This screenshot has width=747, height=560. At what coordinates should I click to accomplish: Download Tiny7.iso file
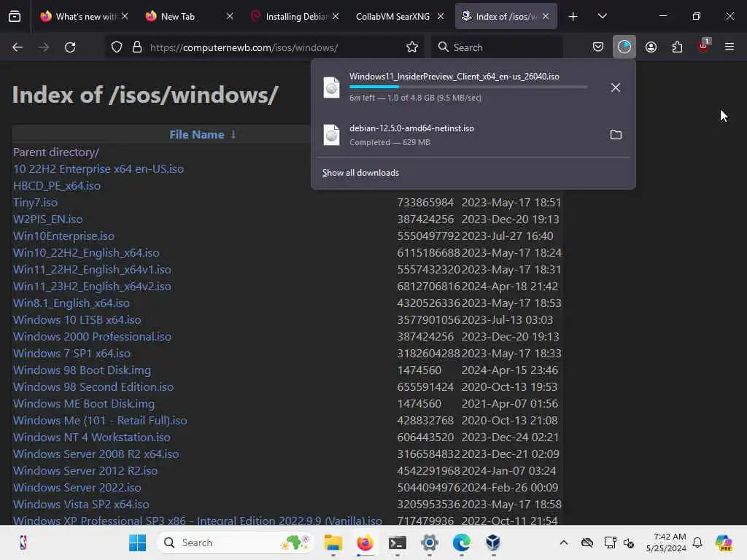pyautogui.click(x=35, y=203)
